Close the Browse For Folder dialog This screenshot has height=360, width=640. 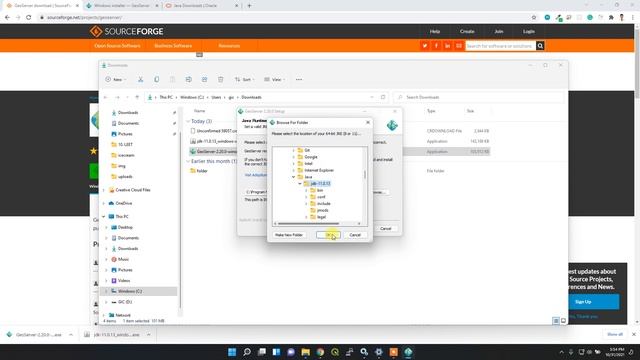click(368, 122)
